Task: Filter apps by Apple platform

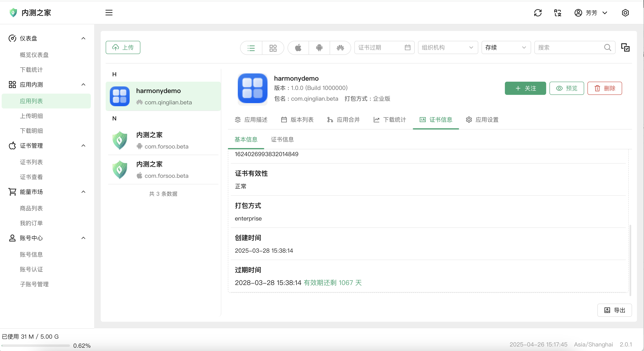Action: (x=298, y=48)
